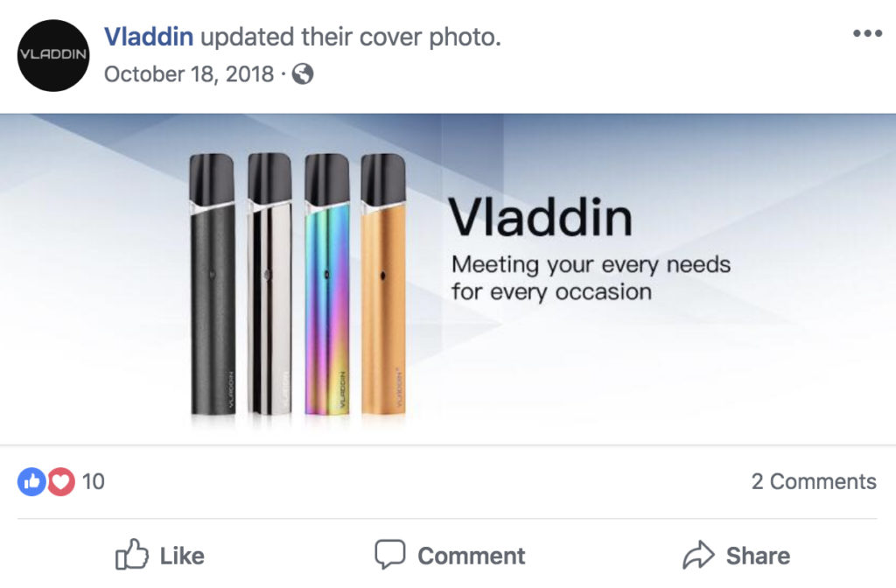Click the thumbs-up outline Like icon
The height and width of the screenshot is (588, 896).
131,554
